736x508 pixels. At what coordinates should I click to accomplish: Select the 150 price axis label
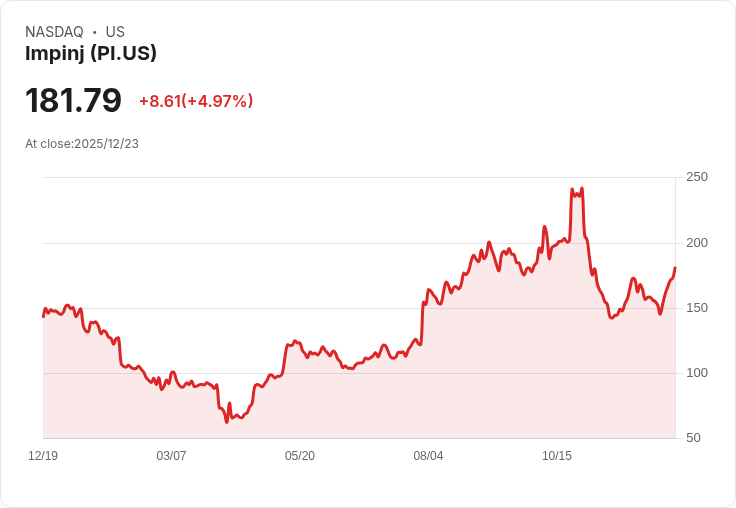pyautogui.click(x=696, y=308)
